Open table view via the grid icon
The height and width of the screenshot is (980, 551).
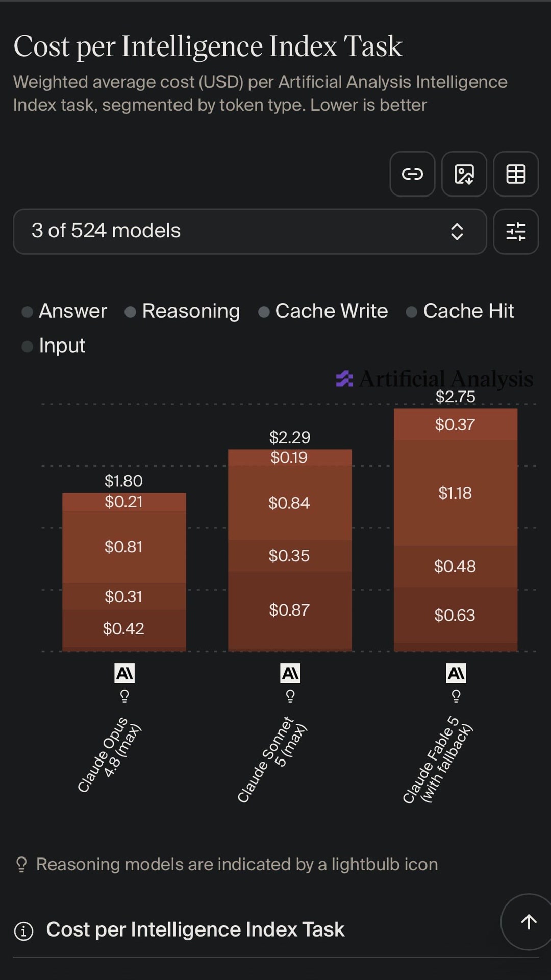click(x=516, y=174)
